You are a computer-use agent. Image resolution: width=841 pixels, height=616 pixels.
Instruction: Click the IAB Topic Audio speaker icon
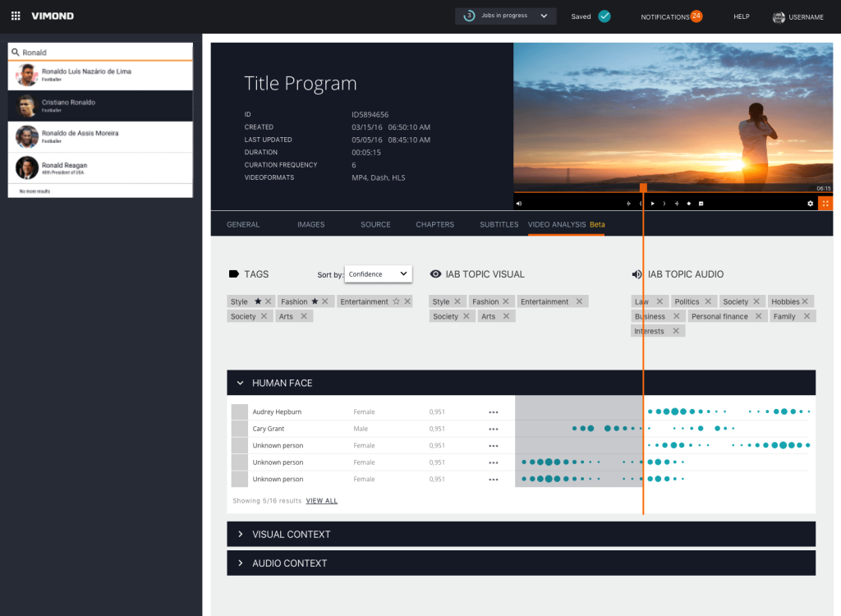click(636, 274)
